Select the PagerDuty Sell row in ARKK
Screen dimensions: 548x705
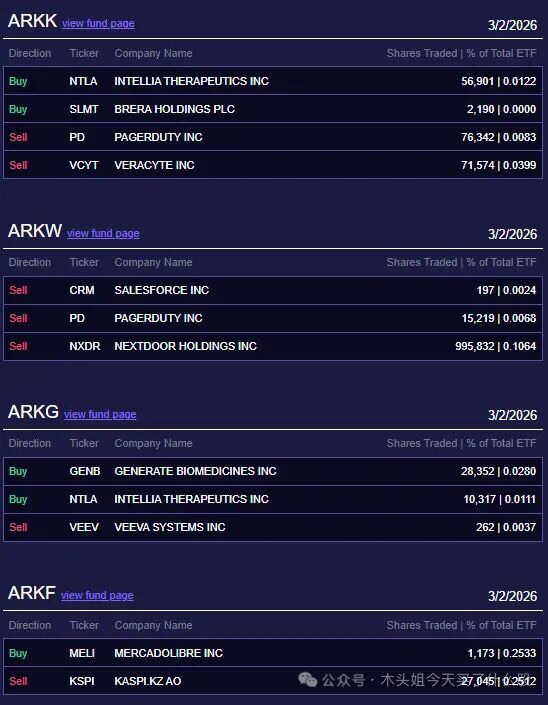point(273,137)
